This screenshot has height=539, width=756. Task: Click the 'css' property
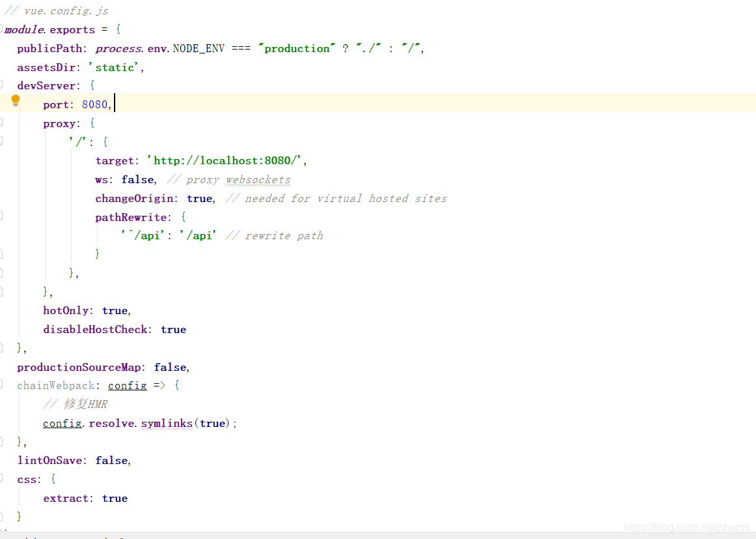(27, 480)
